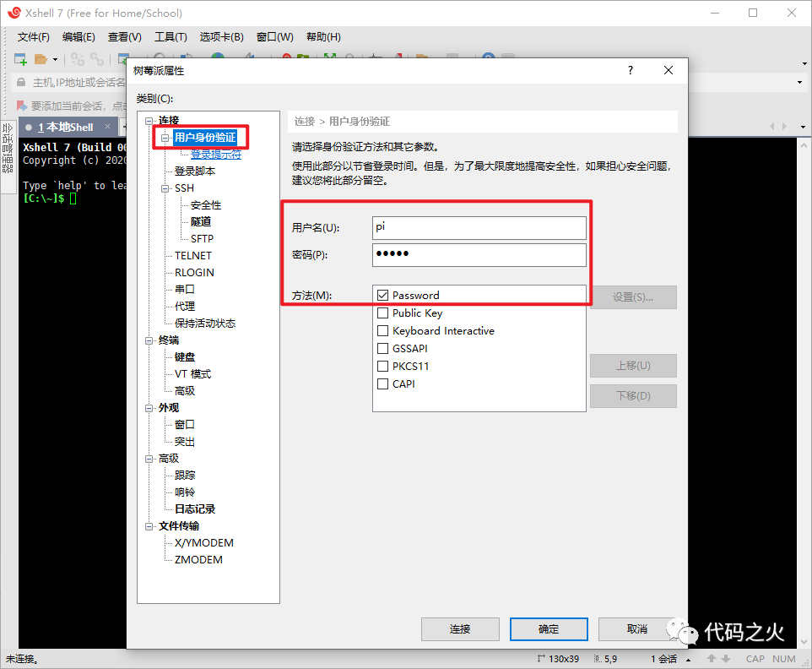Expand the session list arrow next to 1 会话
The image size is (812, 669).
688,660
